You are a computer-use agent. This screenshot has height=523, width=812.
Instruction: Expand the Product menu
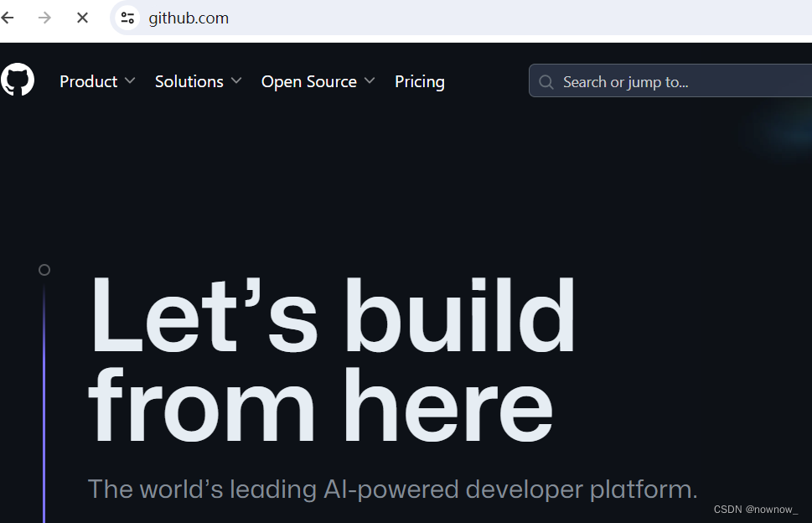point(97,81)
